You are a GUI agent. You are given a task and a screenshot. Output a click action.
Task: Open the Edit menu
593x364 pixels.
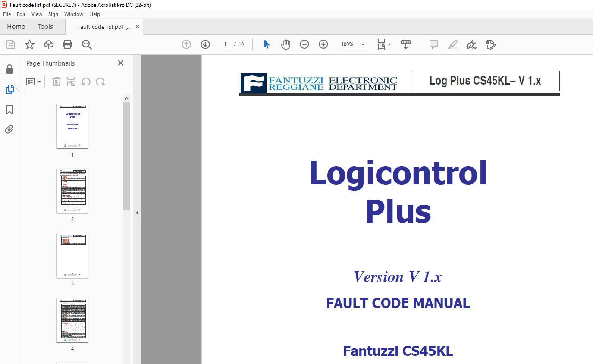[21, 14]
